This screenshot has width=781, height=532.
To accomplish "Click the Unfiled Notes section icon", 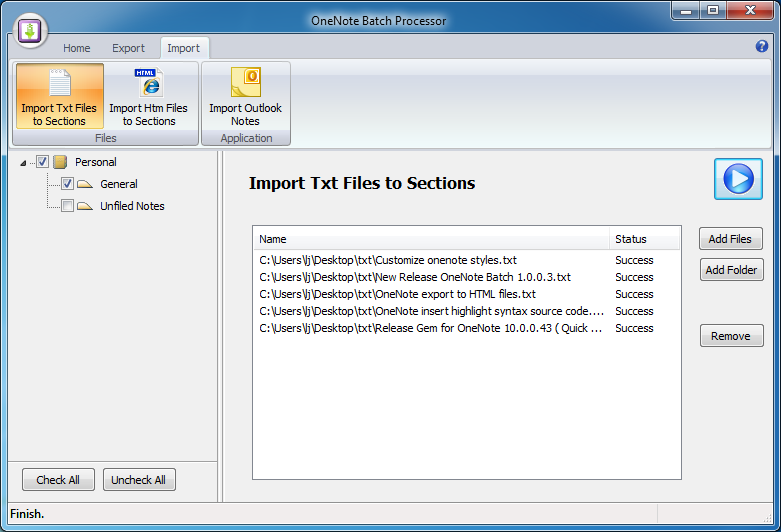I will tap(85, 206).
